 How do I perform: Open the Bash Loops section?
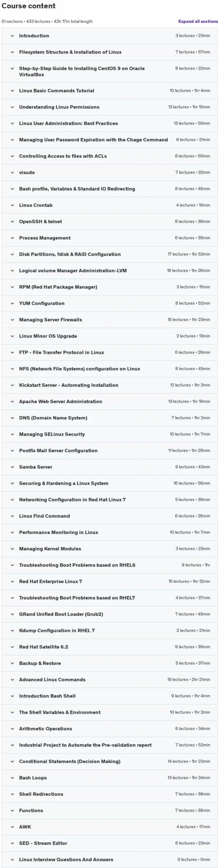[110, 777]
